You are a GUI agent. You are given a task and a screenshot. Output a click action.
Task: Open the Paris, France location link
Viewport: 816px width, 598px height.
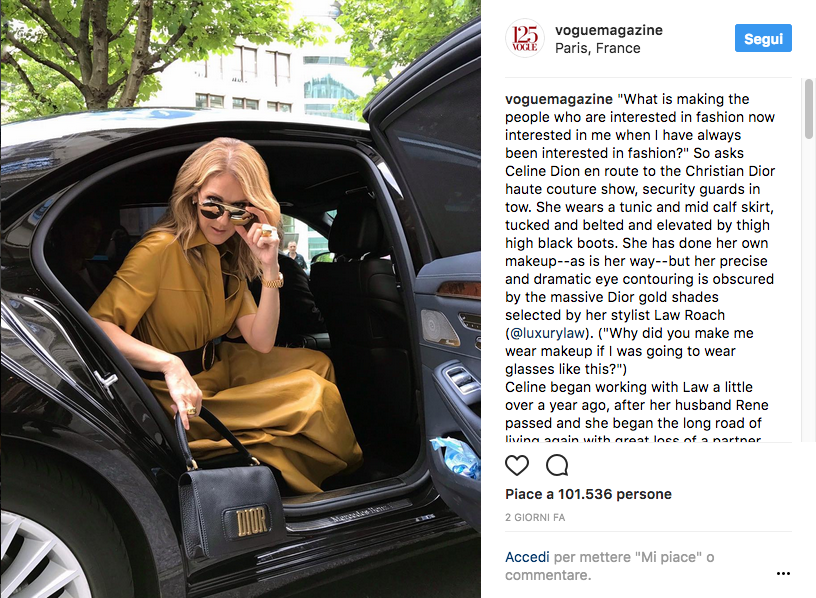pos(597,48)
